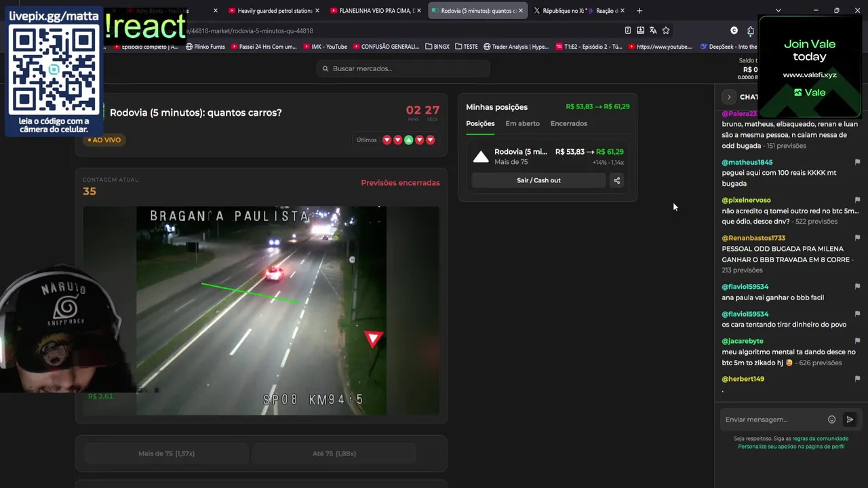This screenshot has height=488, width=868.
Task: Focus the Buscar mercados search field
Action: click(x=403, y=68)
